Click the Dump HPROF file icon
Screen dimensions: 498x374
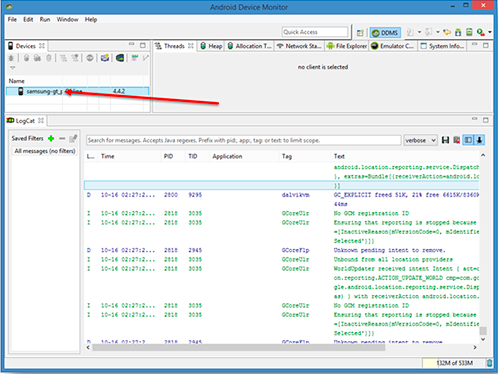click(37, 58)
